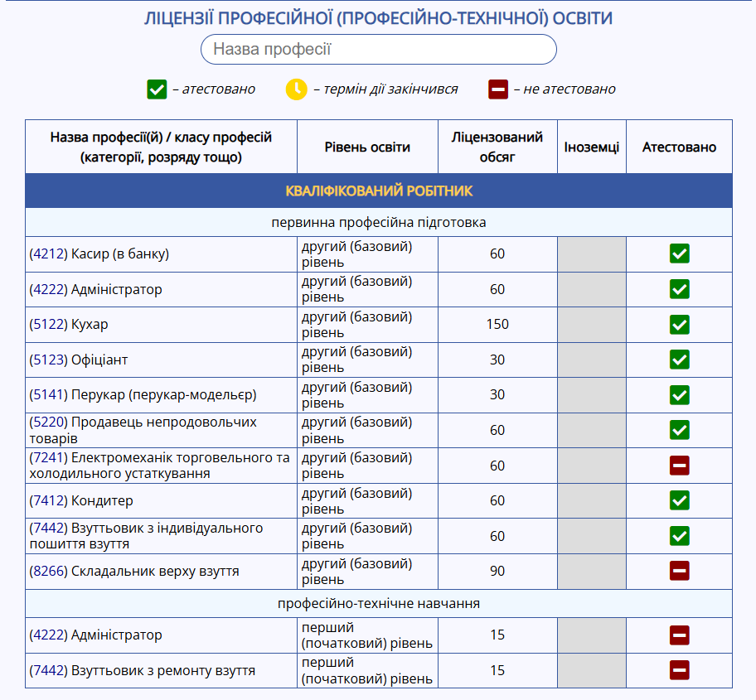Click the green attested legend icon
The width and height of the screenshot is (756, 700).
pyautogui.click(x=157, y=89)
